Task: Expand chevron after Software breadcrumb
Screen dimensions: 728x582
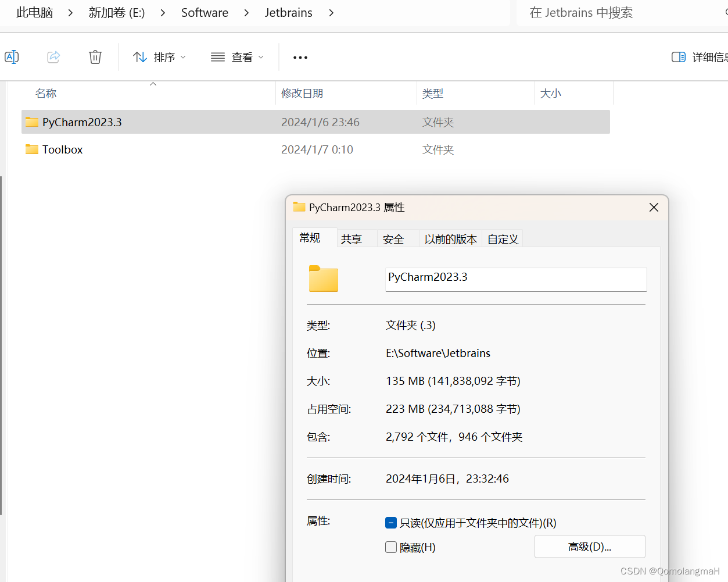Action: click(x=246, y=13)
